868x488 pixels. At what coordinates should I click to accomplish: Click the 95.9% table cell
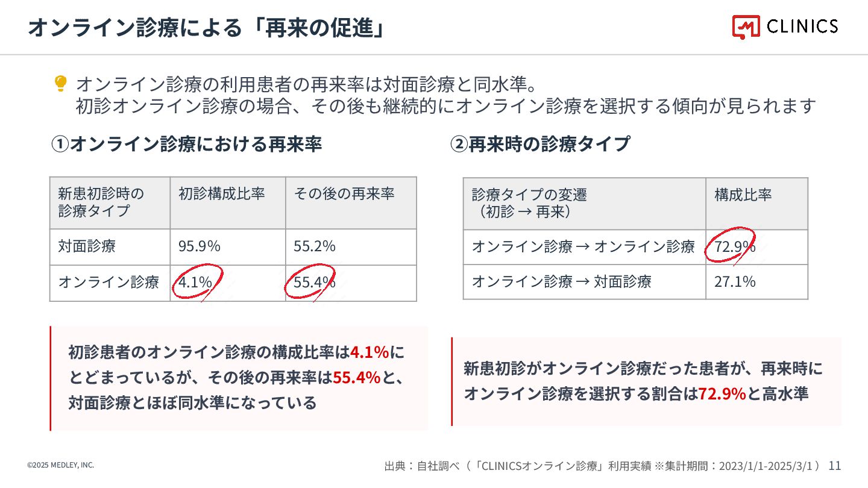coord(228,246)
